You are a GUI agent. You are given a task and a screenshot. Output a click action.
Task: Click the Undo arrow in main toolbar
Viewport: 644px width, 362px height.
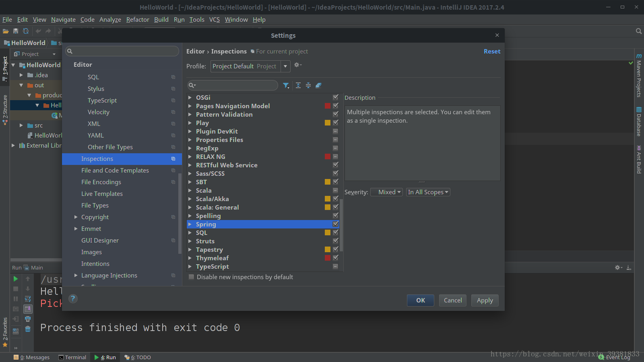coord(38,31)
